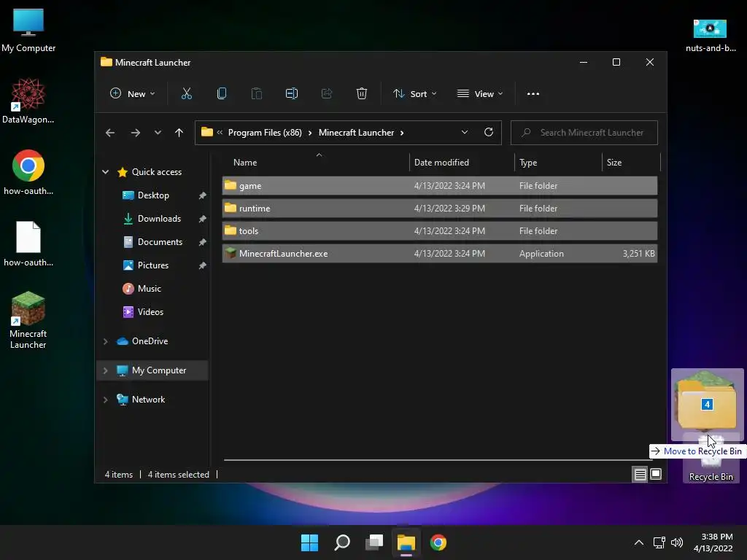Click the Rename icon in Explorer toolbar

(292, 94)
